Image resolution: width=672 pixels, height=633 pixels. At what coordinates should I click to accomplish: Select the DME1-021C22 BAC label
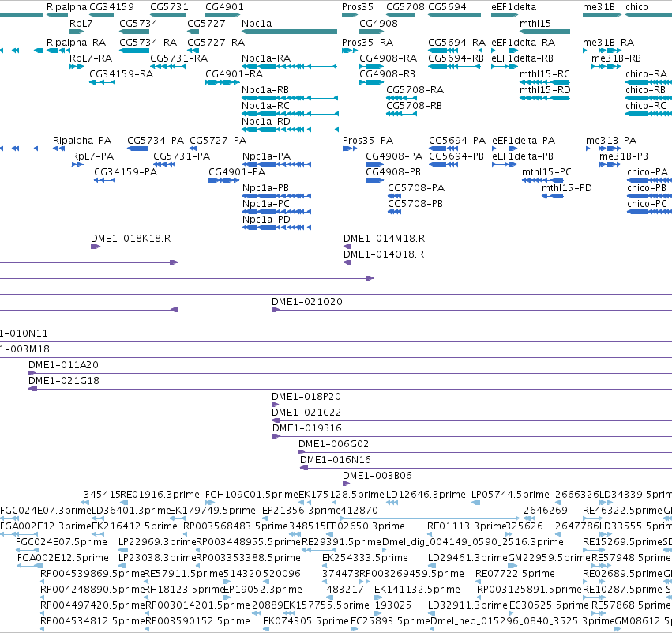[x=306, y=413]
